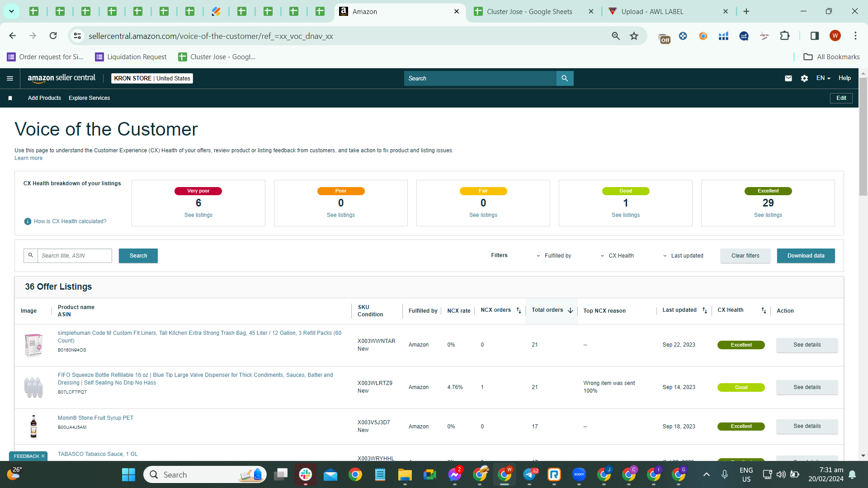Click the magnifier button in Seller Central search
This screenshot has width=868, height=488.
pos(565,78)
